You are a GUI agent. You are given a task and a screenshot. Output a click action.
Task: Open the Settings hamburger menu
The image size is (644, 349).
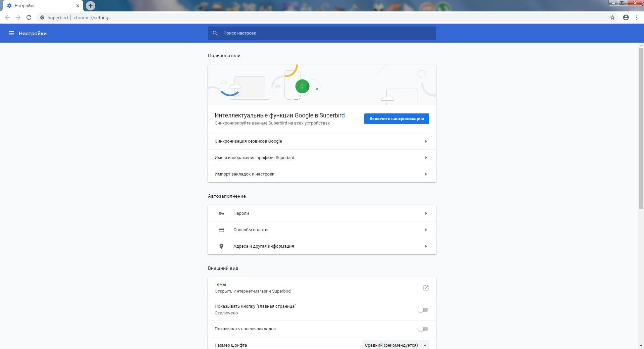(11, 33)
